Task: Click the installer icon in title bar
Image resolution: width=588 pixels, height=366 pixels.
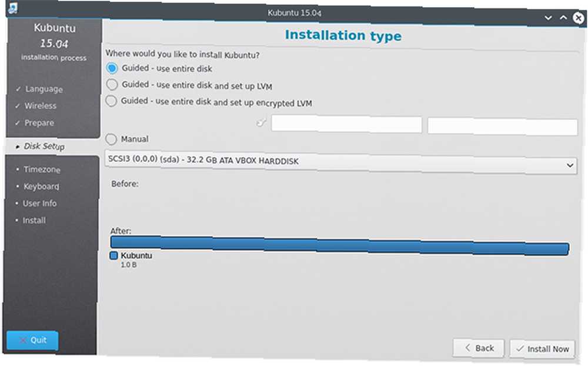Action: [13, 8]
